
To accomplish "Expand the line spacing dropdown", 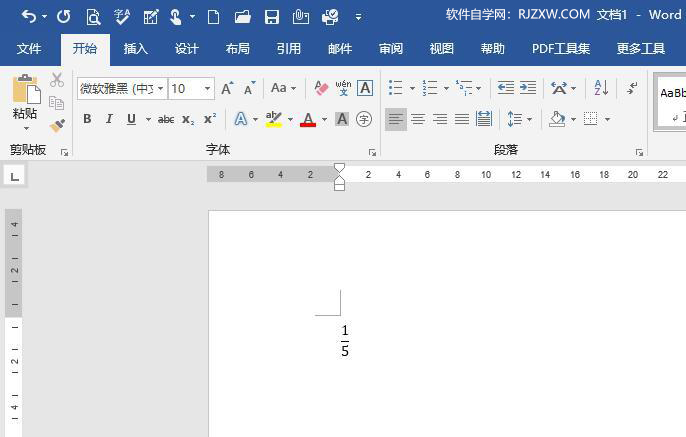I will 529,119.
